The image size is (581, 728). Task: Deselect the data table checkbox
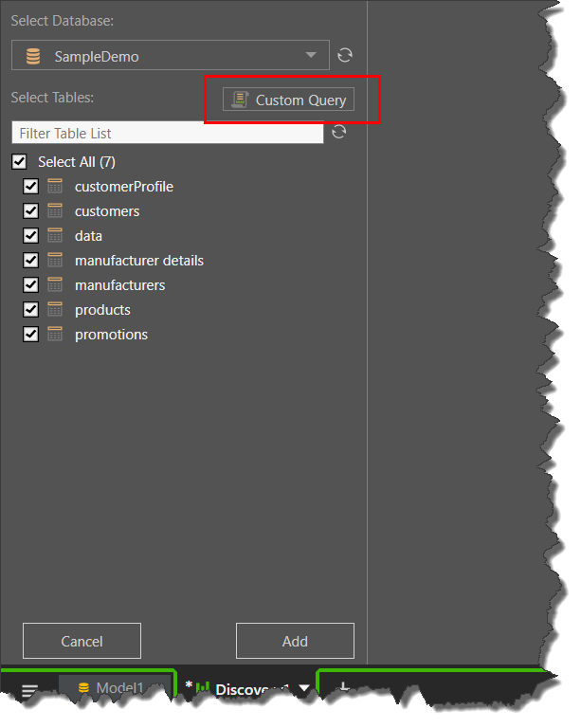pos(31,236)
